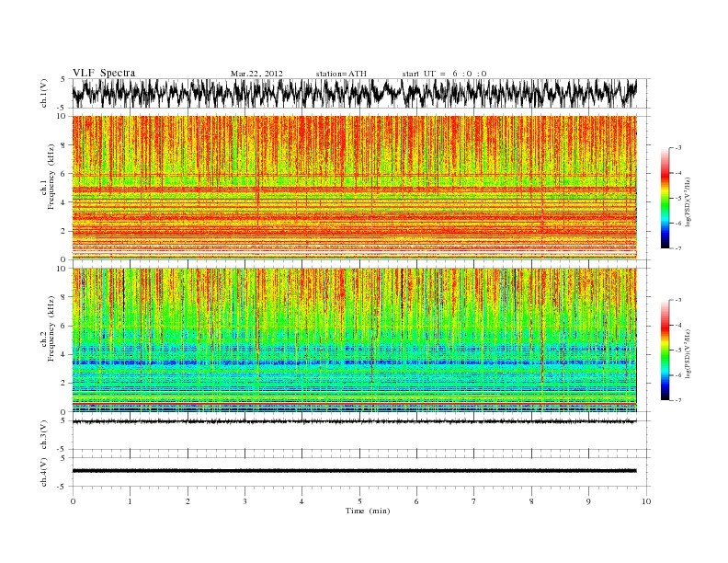Click the "4" tick on the time axis
The height and width of the screenshot is (563, 728).
click(x=301, y=501)
